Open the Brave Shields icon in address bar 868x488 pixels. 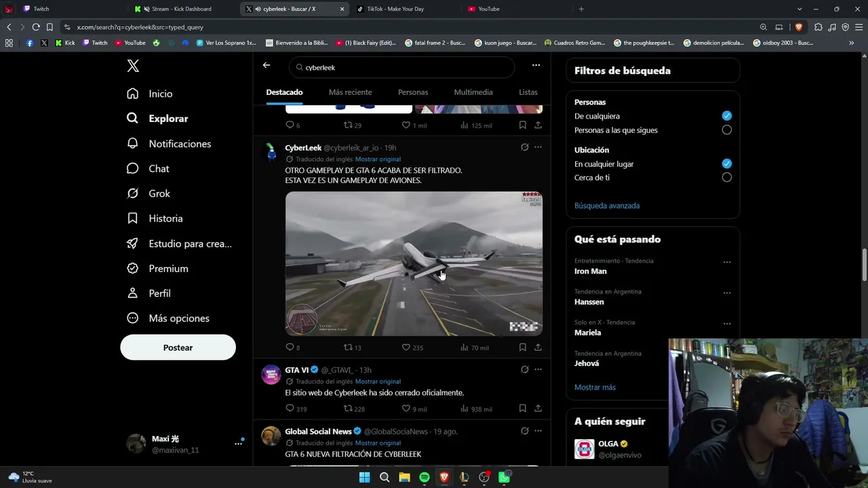pyautogui.click(x=798, y=27)
